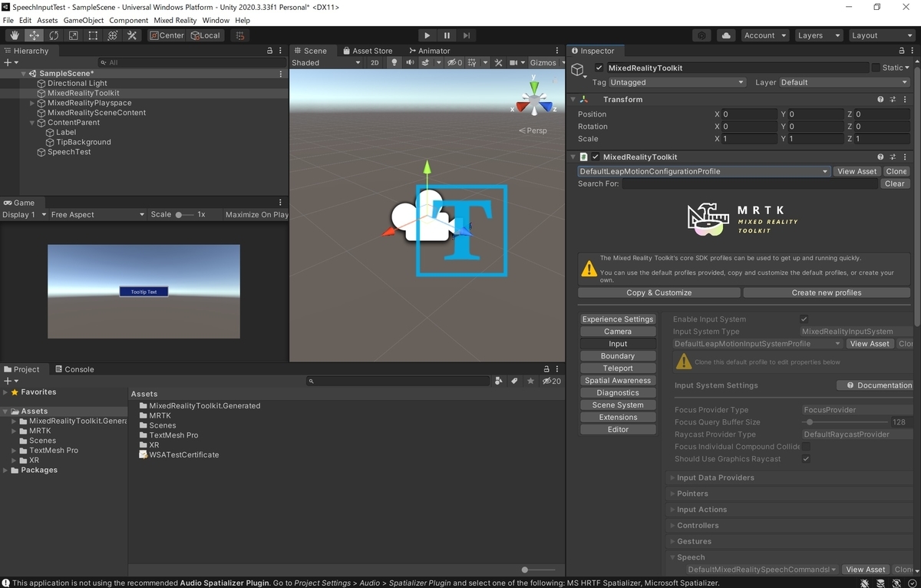Lock the Inspector panel
Image resolution: width=921 pixels, height=588 pixels.
click(900, 51)
